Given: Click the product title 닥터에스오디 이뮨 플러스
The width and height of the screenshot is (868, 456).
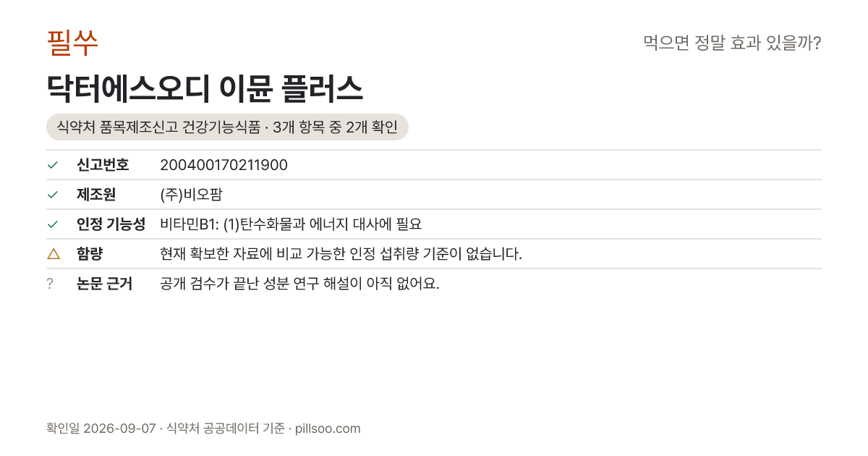Looking at the screenshot, I should pyautogui.click(x=205, y=89).
